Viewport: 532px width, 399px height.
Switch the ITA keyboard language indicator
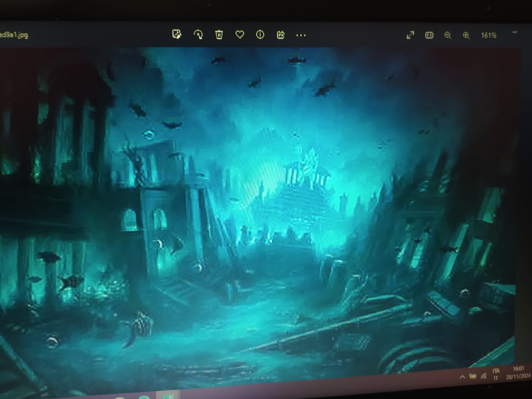click(496, 374)
